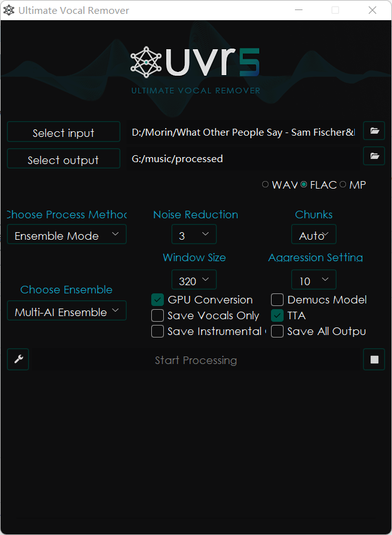Browse for input file using folder icon
392x535 pixels.
click(x=374, y=131)
